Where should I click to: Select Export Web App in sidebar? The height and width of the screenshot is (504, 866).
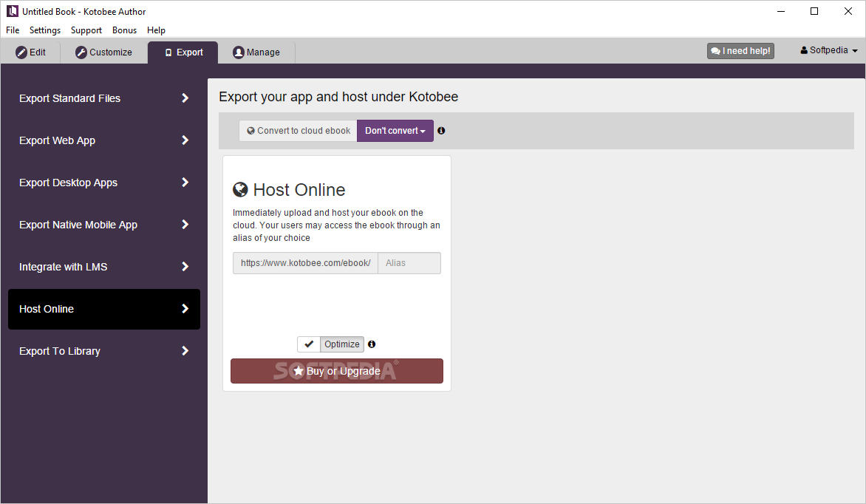(104, 140)
